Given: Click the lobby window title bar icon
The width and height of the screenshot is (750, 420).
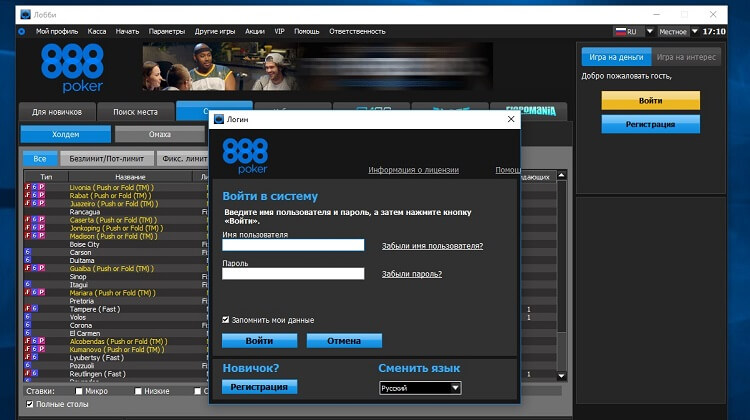Looking at the screenshot, I should pyautogui.click(x=25, y=15).
